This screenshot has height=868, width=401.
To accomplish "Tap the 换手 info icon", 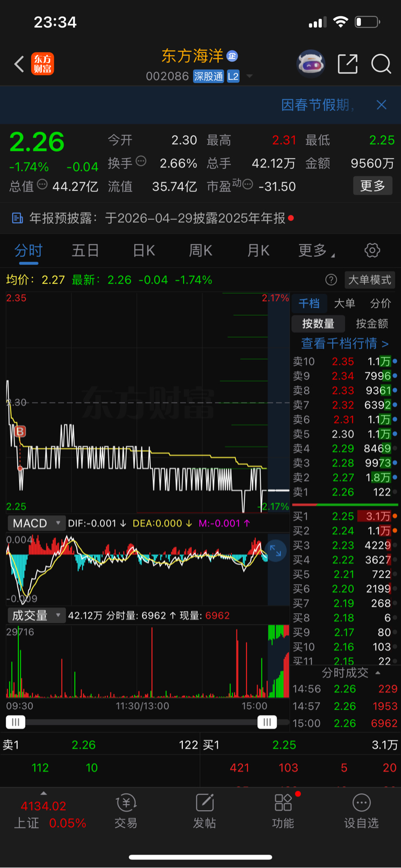I will pyautogui.click(x=141, y=161).
